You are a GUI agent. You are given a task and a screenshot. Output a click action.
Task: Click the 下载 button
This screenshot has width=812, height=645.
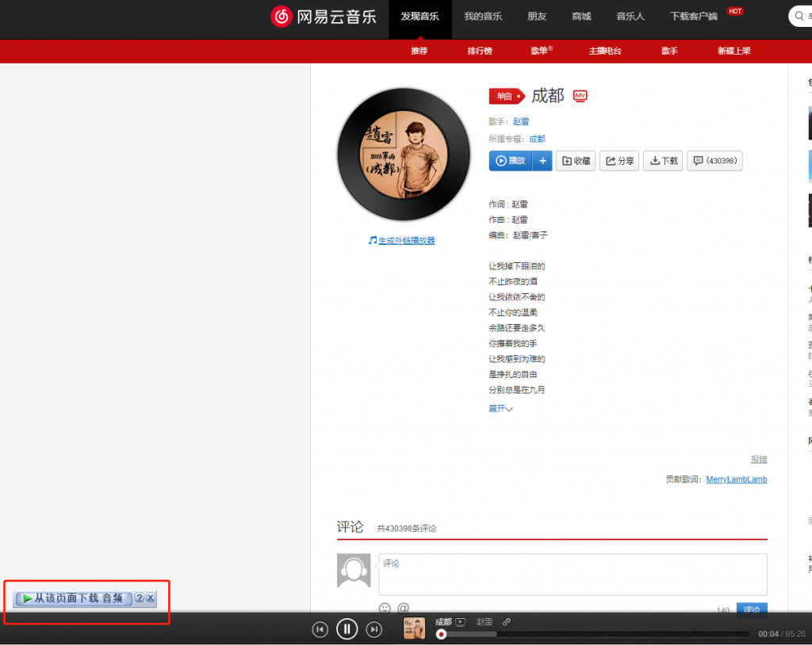[x=663, y=161]
